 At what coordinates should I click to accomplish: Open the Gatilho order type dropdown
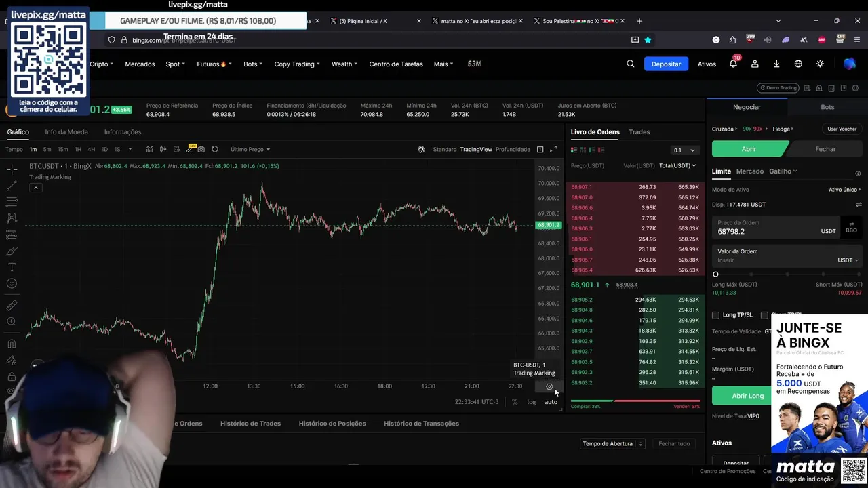click(783, 171)
